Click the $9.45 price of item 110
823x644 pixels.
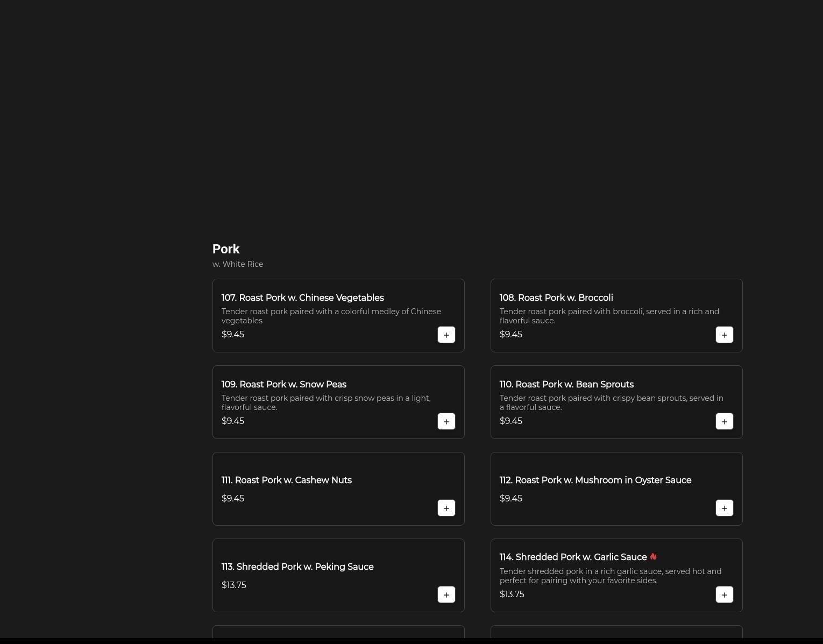(511, 421)
